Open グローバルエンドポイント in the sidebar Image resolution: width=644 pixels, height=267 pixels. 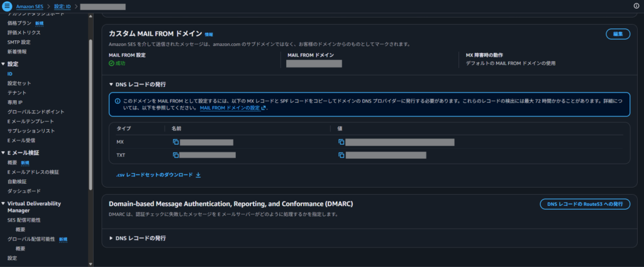pyautogui.click(x=36, y=111)
